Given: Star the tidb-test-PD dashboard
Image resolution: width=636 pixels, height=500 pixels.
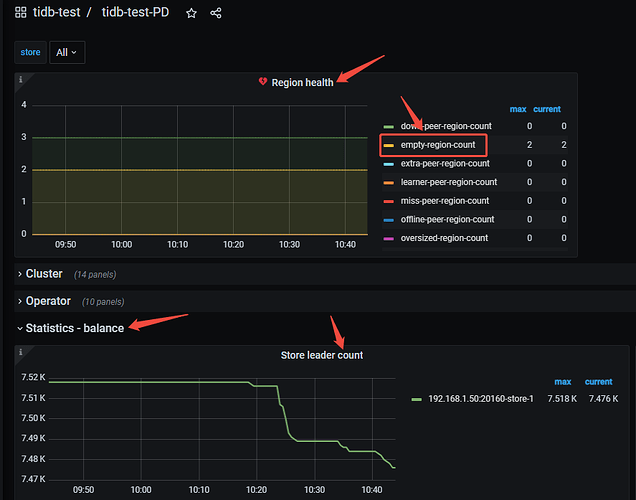Looking at the screenshot, I should click(191, 13).
